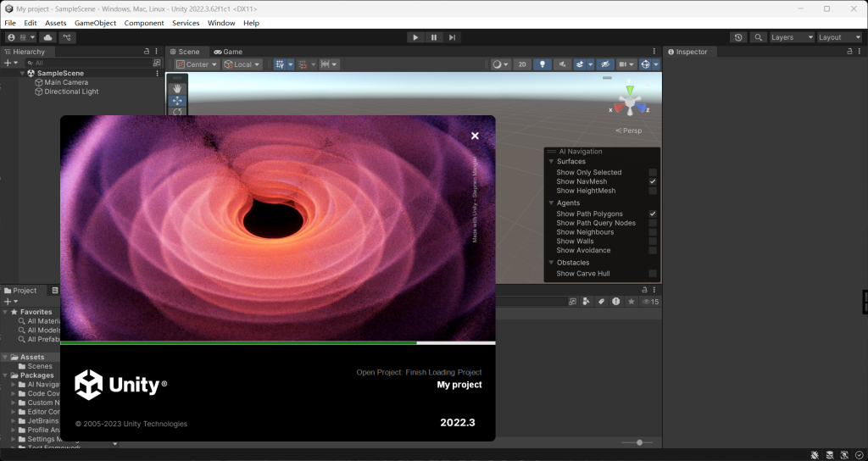Open the version control icon in the toolbar
Image resolution: width=868 pixels, height=461 pixels.
[67, 37]
